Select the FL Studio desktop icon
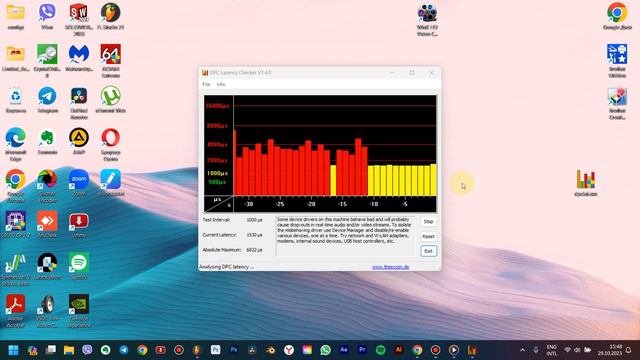The image size is (640, 360). pos(111,16)
